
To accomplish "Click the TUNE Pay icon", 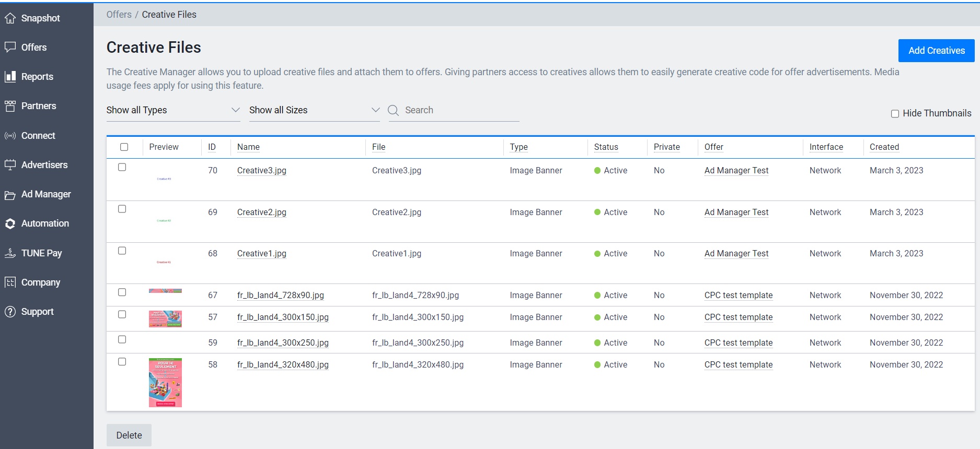I will (10, 253).
